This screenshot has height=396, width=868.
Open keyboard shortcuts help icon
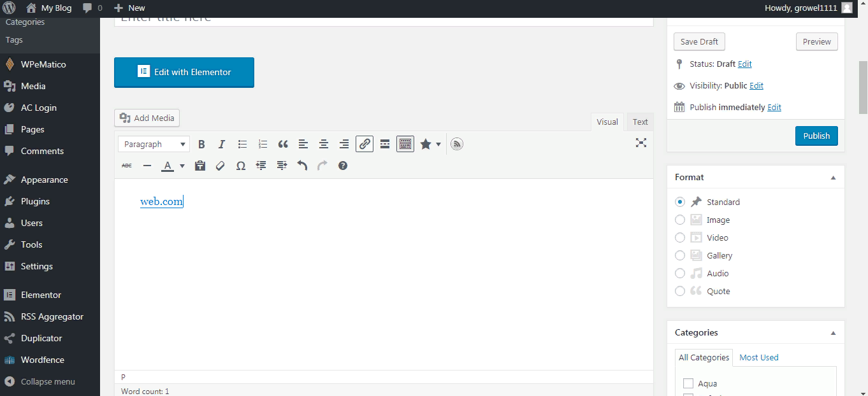(343, 166)
